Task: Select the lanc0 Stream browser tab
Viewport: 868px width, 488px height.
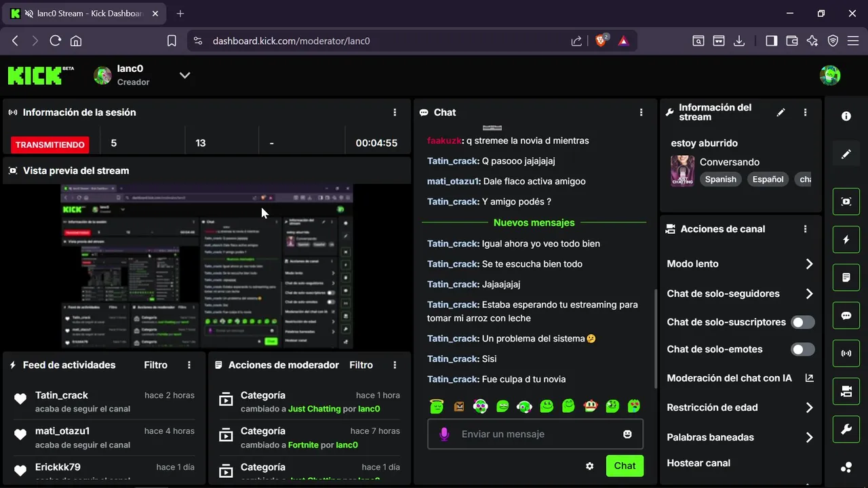Action: coord(83,14)
